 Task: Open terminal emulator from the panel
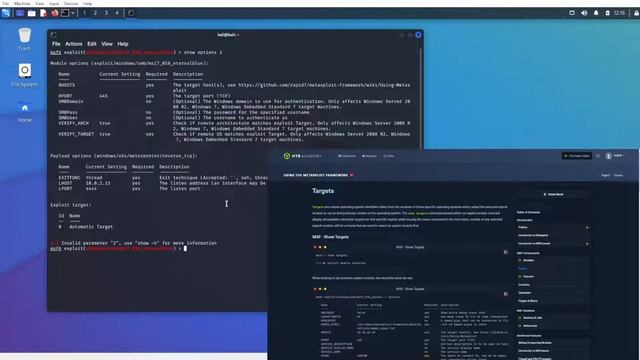[65, 13]
